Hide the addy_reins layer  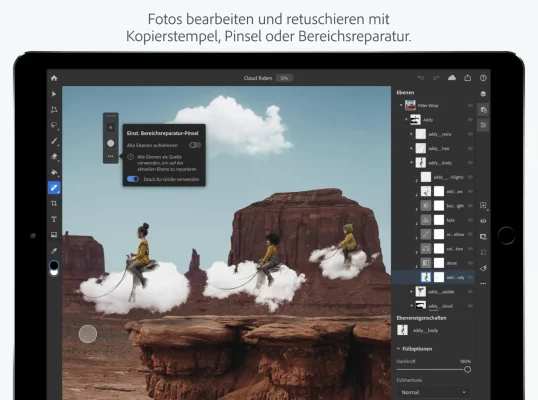[470, 134]
